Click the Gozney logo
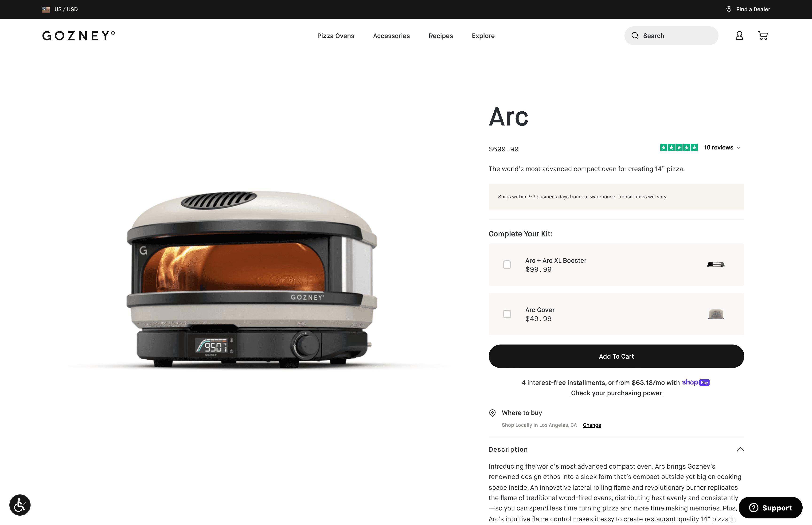This screenshot has height=525, width=812. 79,36
